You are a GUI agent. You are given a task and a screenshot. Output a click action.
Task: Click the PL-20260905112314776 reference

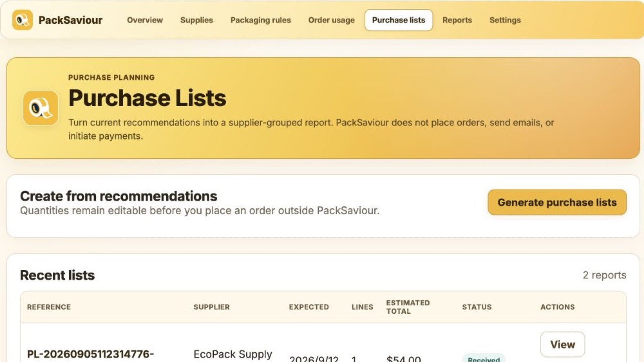[x=91, y=354]
